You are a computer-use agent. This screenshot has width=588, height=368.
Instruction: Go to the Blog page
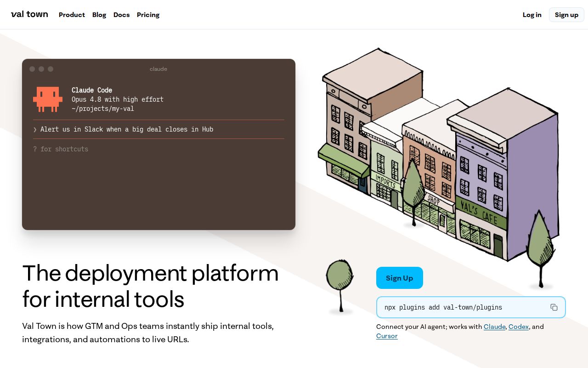click(x=99, y=15)
